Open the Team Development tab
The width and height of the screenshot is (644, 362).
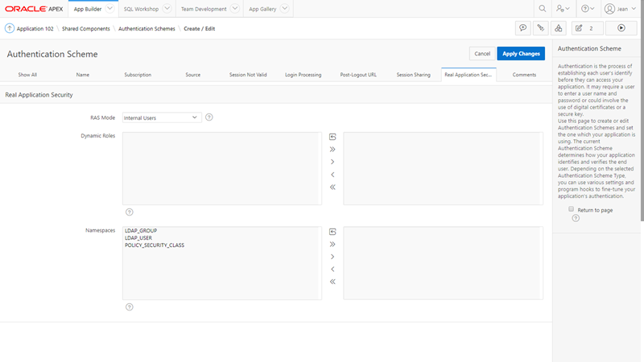[204, 9]
